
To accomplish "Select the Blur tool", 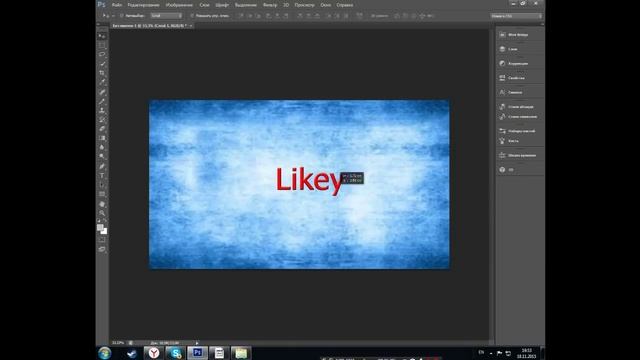I will coord(102,147).
